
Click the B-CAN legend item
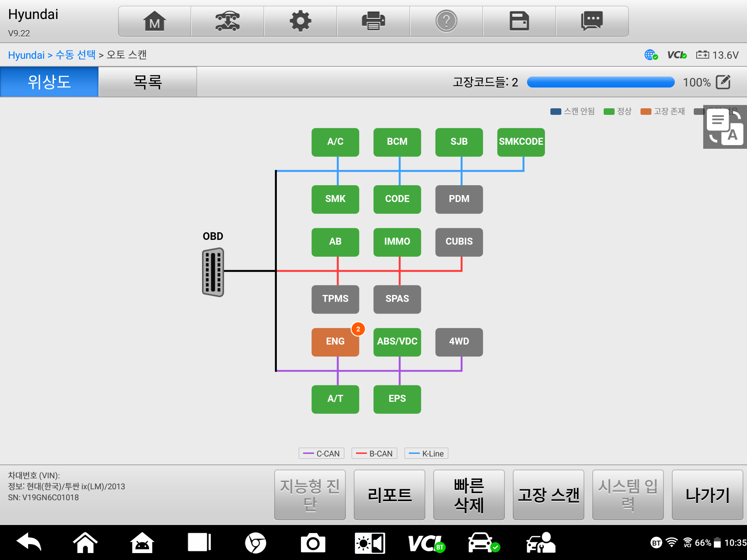[x=374, y=454]
